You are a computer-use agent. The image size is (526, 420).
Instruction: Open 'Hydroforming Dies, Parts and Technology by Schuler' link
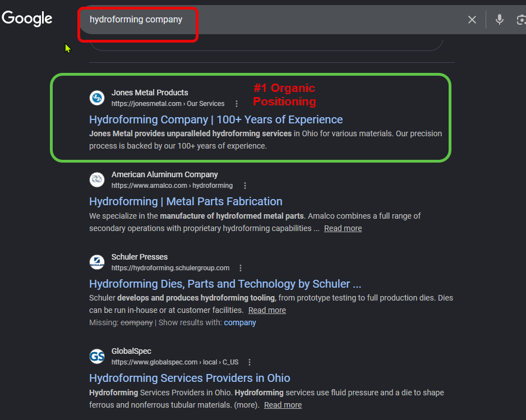tap(225, 284)
